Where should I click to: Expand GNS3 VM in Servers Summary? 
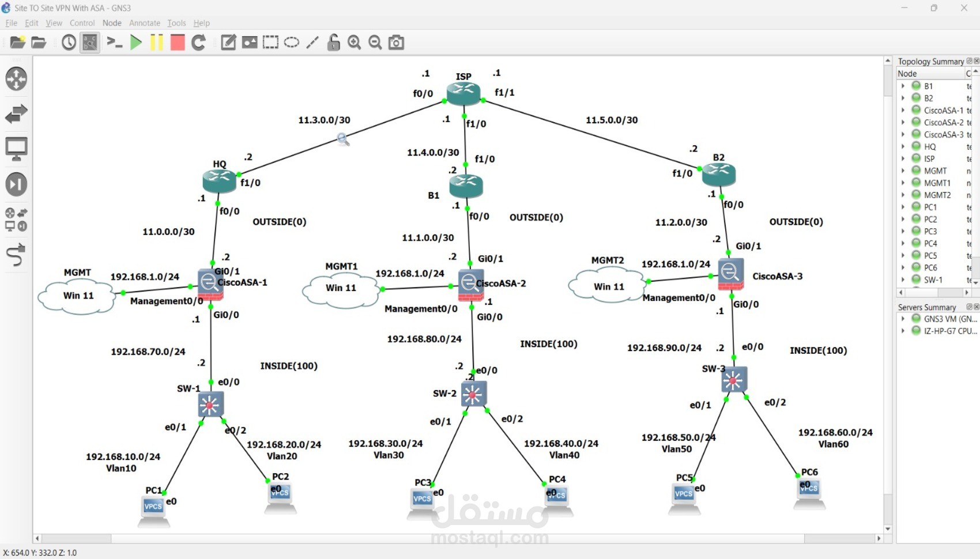903,319
